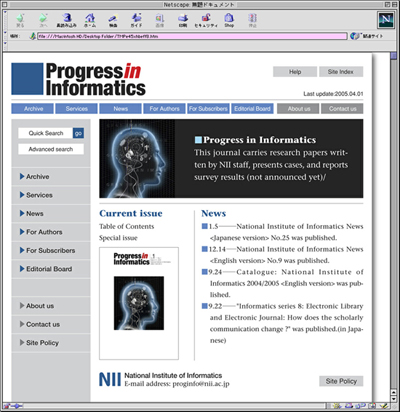Open Services in the left sidebar

tap(51, 195)
